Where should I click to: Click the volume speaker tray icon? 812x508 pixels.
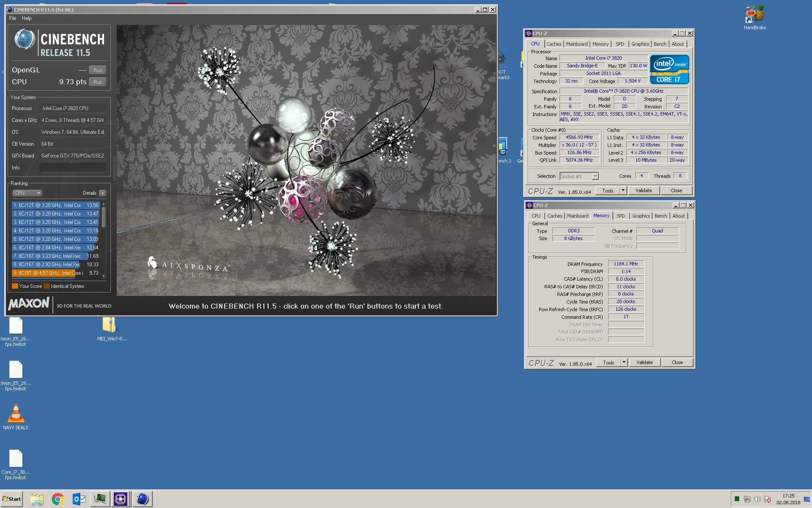coord(757,499)
